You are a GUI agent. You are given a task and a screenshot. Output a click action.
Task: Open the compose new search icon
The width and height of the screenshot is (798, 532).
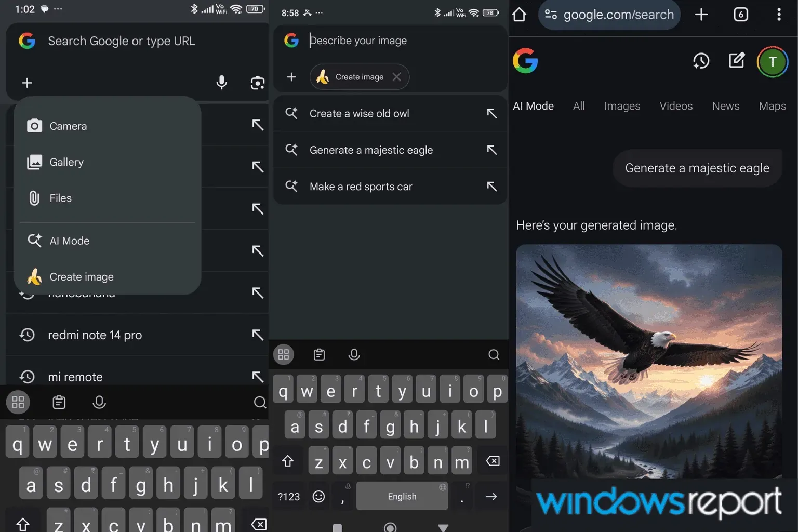[x=737, y=61]
